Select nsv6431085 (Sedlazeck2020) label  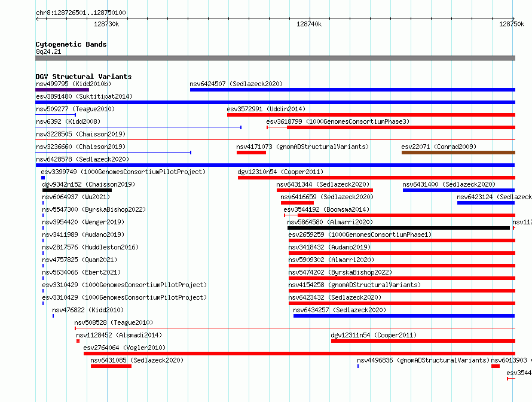137,360
